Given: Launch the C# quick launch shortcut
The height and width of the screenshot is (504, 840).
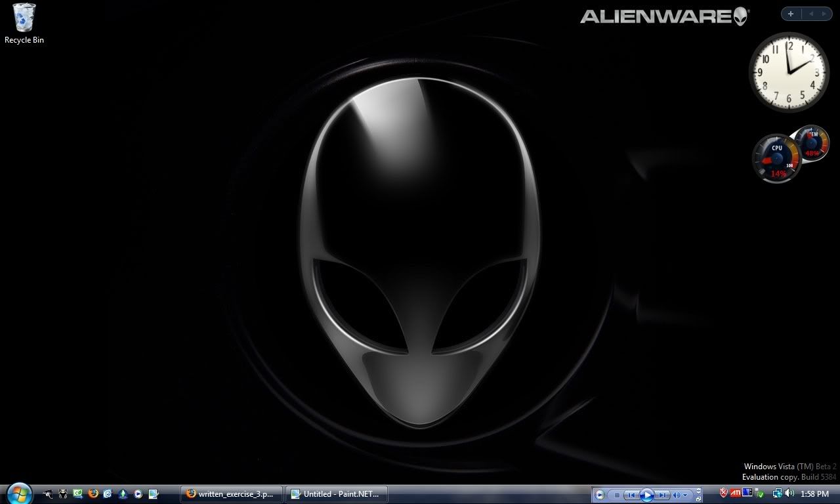Looking at the screenshot, I should (x=78, y=493).
